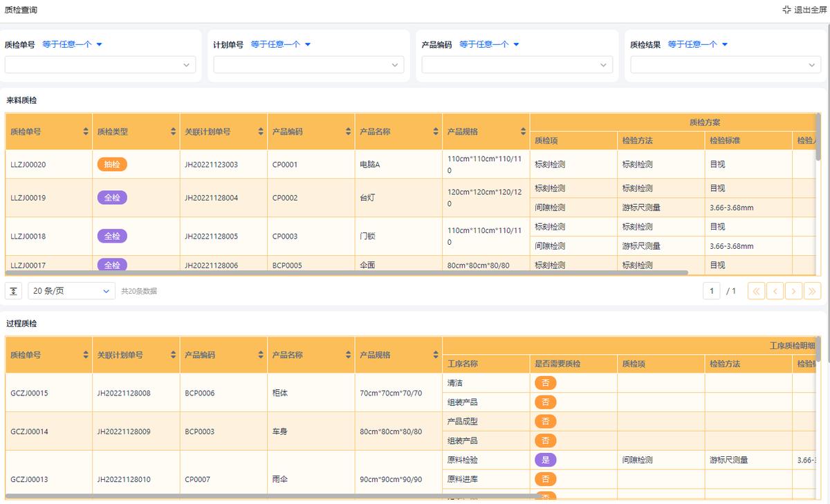Toggle the 是 badge for 原料检验 step
This screenshot has height=504, width=830.
[x=545, y=459]
